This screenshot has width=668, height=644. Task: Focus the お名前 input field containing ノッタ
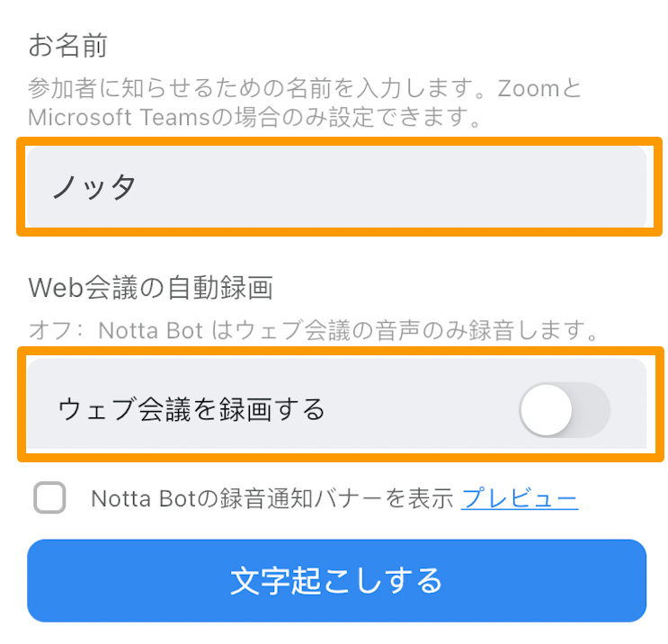[336, 187]
